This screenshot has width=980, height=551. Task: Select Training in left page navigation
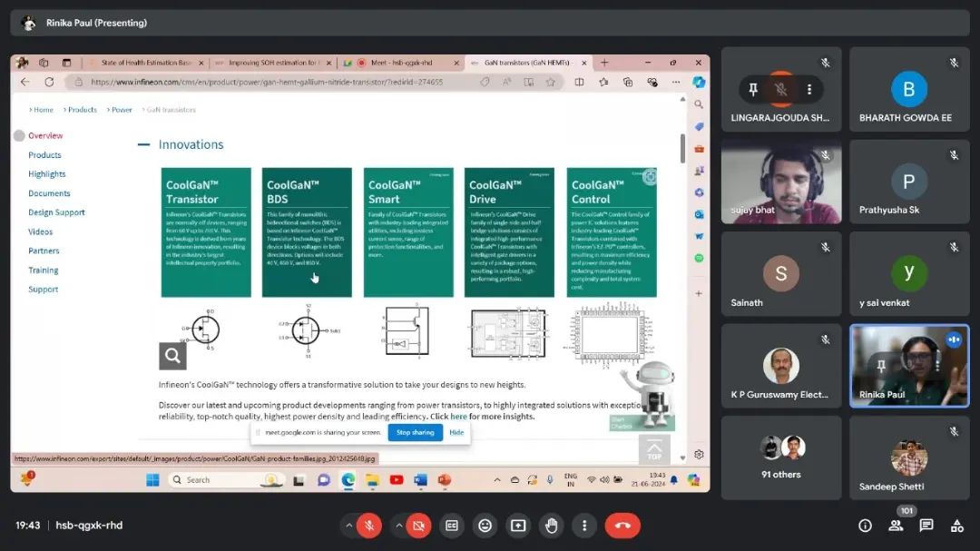pyautogui.click(x=44, y=271)
